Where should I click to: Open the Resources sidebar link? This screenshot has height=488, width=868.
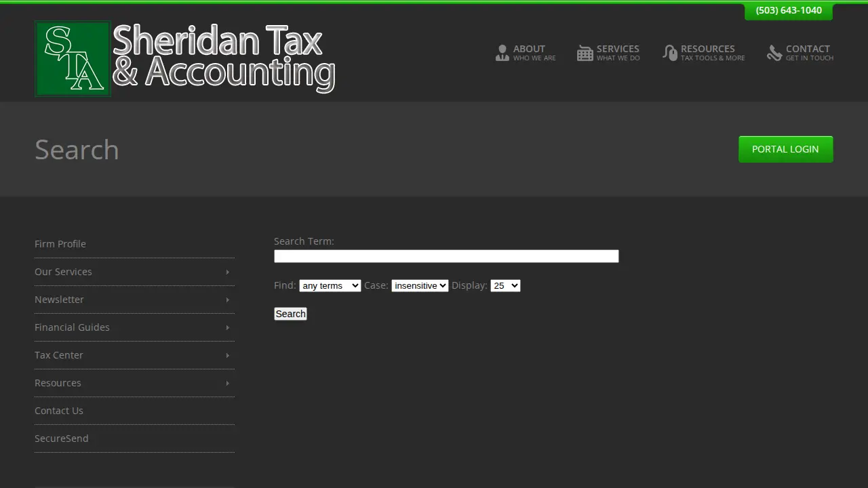[x=58, y=383]
